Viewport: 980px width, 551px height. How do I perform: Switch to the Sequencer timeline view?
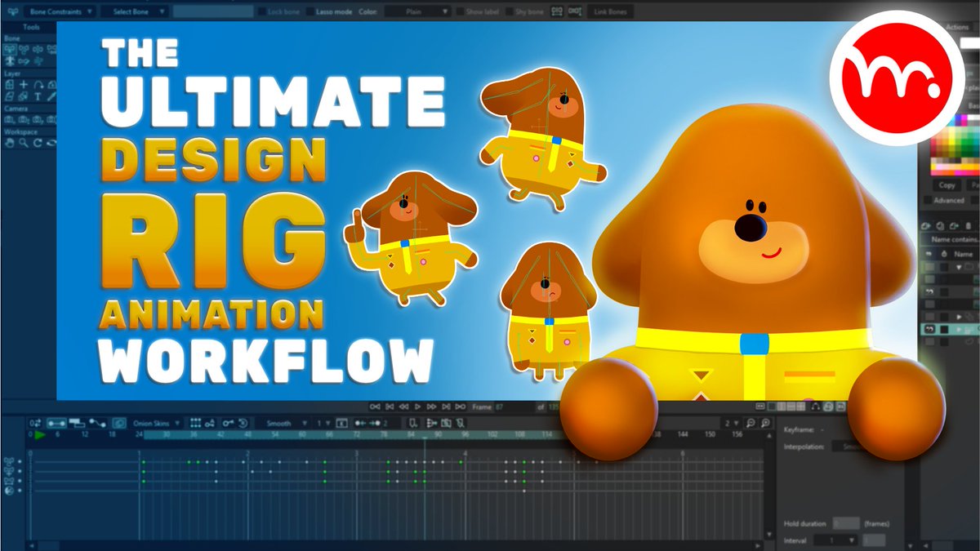click(77, 423)
